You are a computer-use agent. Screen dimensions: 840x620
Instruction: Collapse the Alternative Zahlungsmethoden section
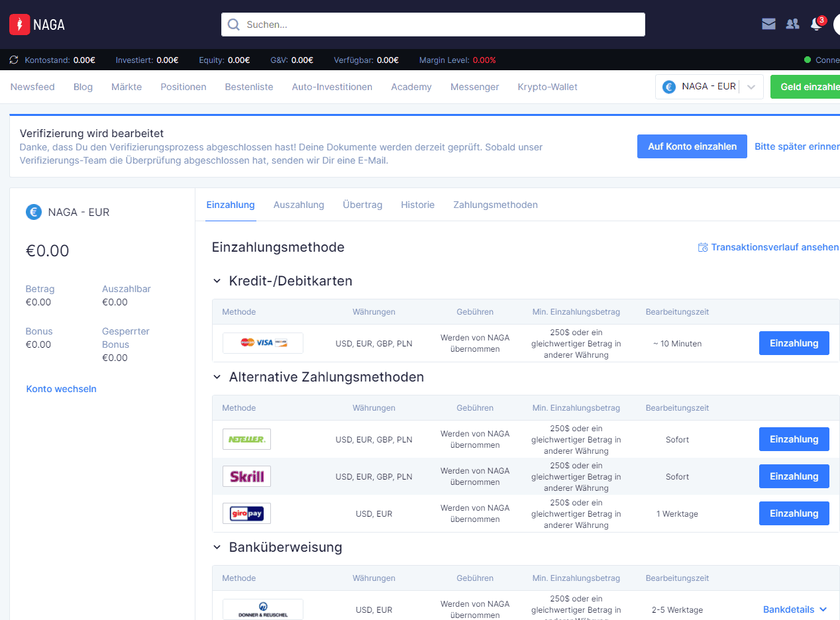(217, 377)
